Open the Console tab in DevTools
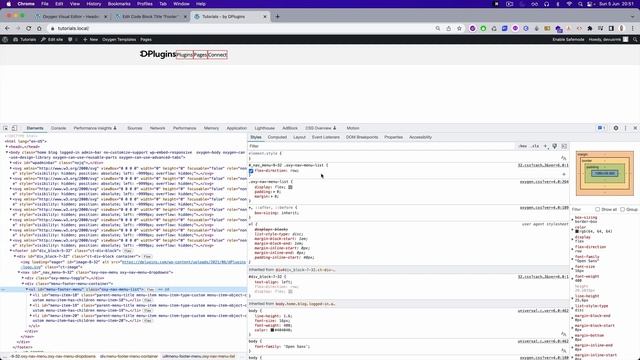 coord(58,128)
